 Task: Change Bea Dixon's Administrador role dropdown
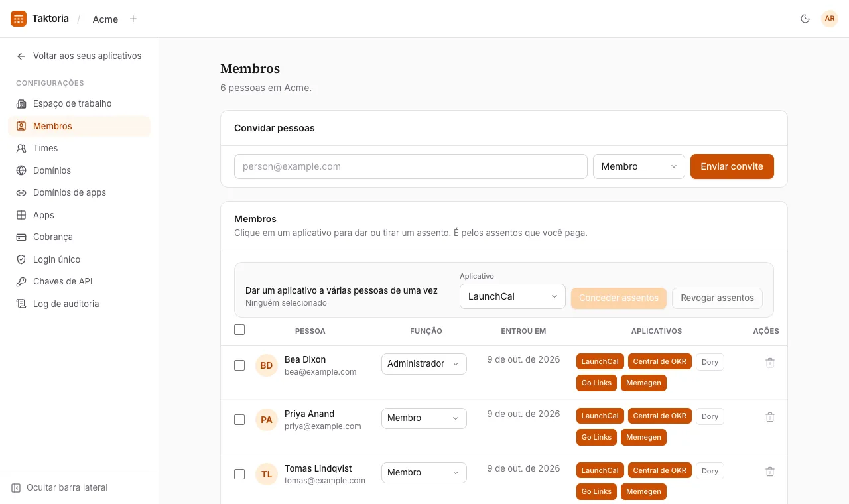click(x=424, y=364)
